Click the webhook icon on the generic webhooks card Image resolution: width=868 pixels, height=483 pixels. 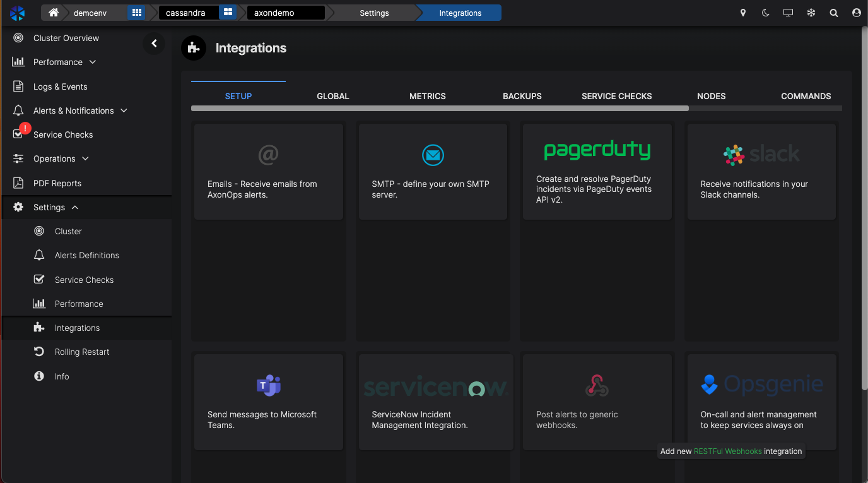coord(597,385)
